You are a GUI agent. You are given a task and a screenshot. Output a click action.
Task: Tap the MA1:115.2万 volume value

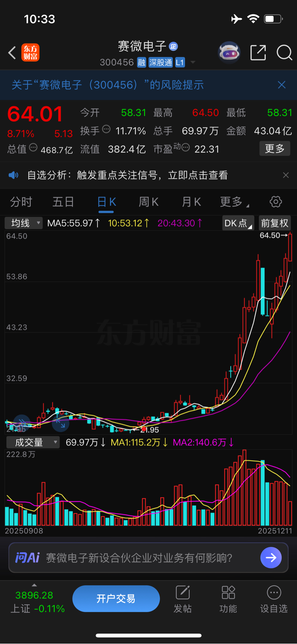point(139,442)
